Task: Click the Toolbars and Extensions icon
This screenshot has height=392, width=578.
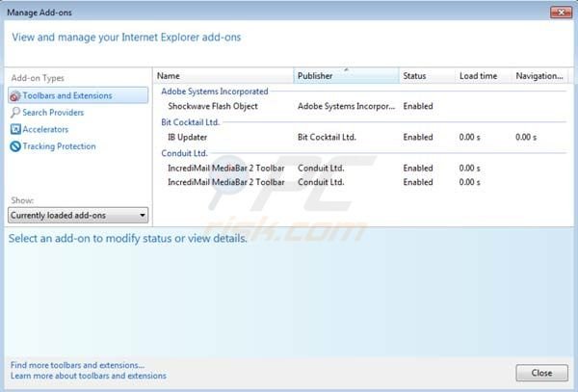Action: point(15,95)
